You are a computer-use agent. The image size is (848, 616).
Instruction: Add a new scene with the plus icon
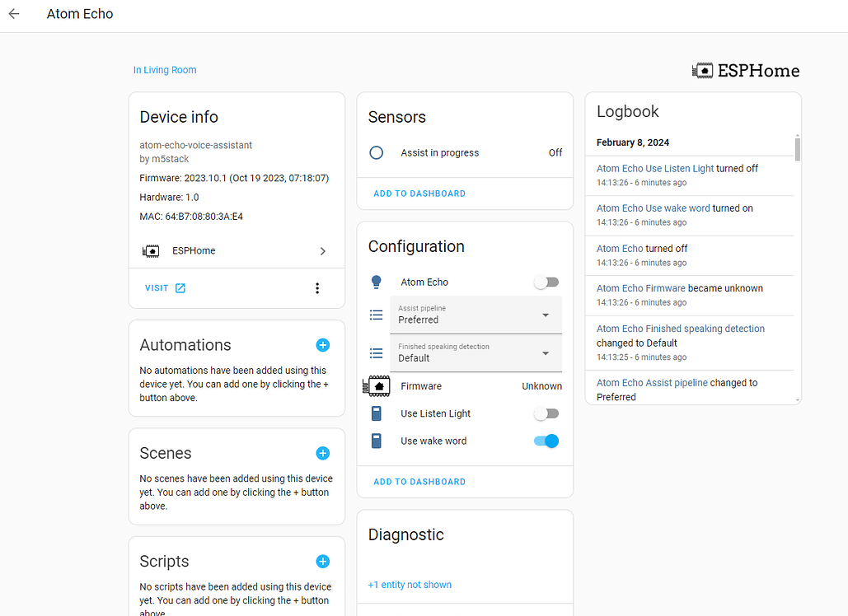(322, 453)
